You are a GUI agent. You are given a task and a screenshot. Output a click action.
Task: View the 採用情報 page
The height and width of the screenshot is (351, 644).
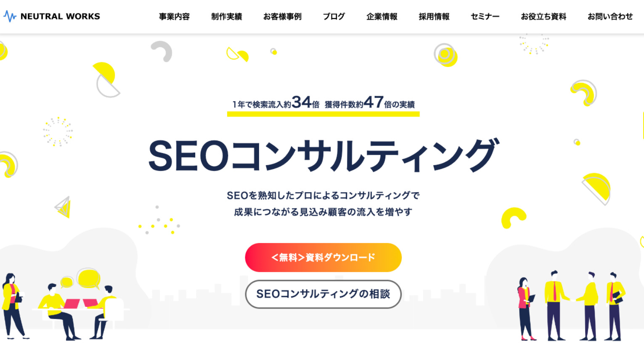(434, 16)
